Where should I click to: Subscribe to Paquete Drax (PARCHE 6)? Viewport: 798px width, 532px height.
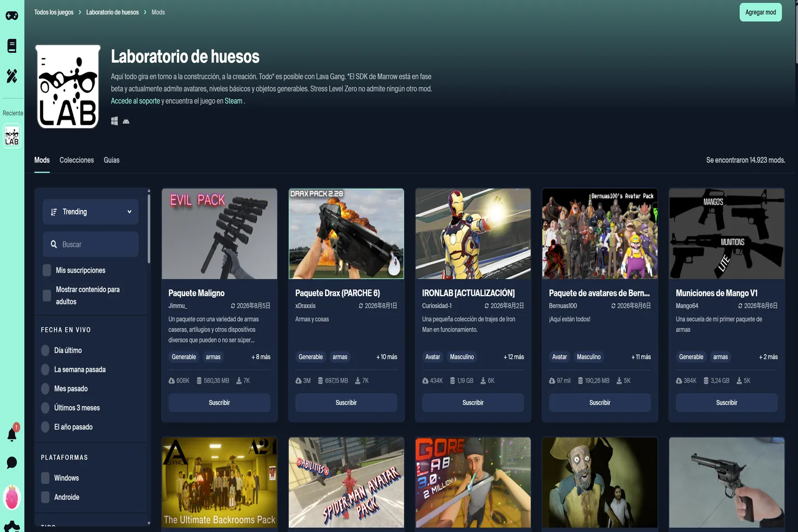tap(346, 403)
